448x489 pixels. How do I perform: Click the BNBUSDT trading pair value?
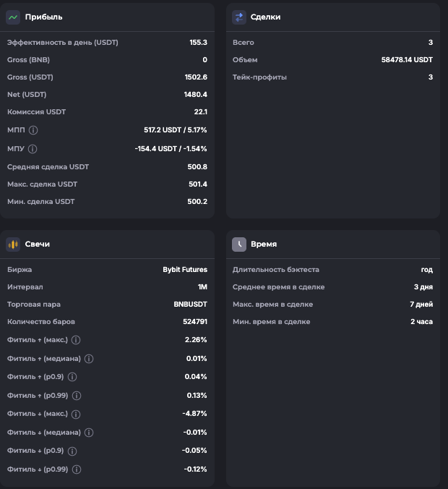(191, 305)
